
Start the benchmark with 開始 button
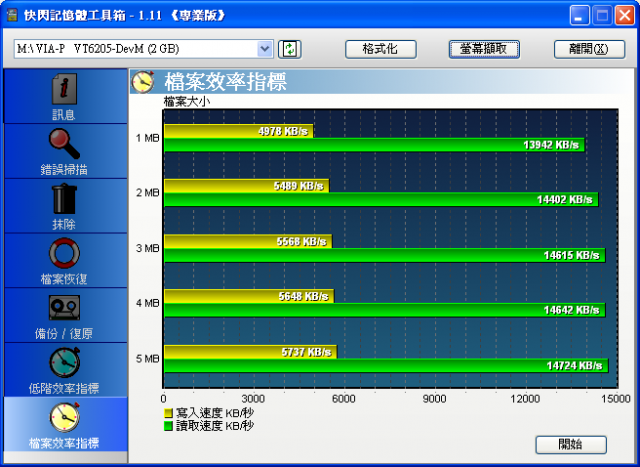pyautogui.click(x=571, y=445)
